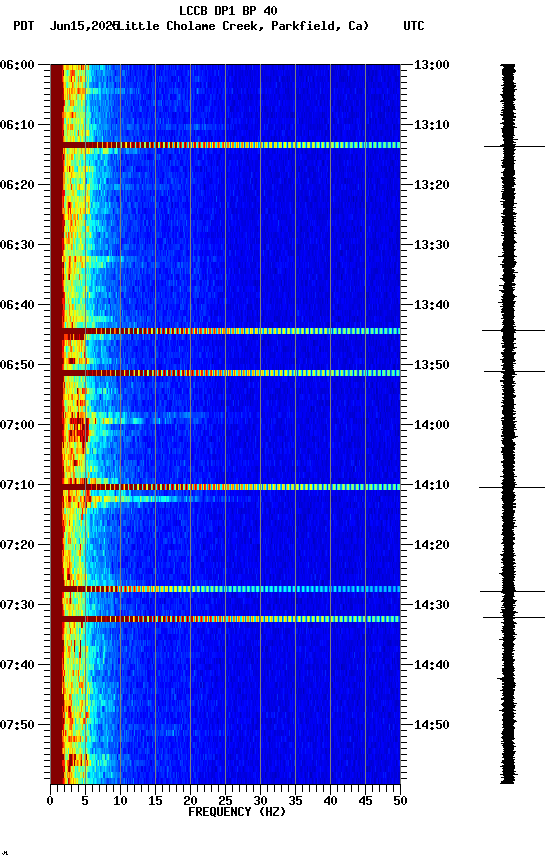Click the 'FREQUENCY (HZ)' axis title
The height and width of the screenshot is (864, 552).
[x=237, y=813]
